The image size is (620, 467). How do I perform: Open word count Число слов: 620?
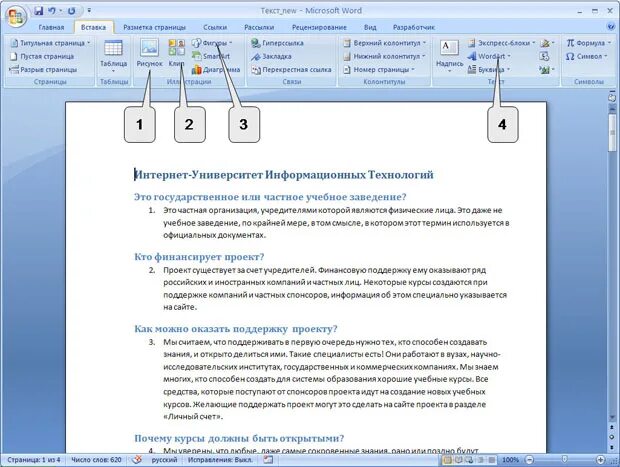pyautogui.click(x=96, y=459)
